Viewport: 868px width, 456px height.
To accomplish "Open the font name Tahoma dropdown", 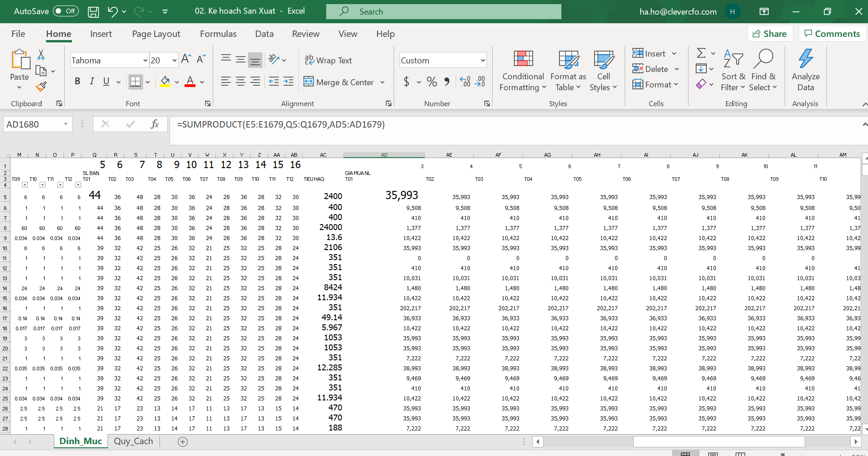I will pyautogui.click(x=145, y=61).
